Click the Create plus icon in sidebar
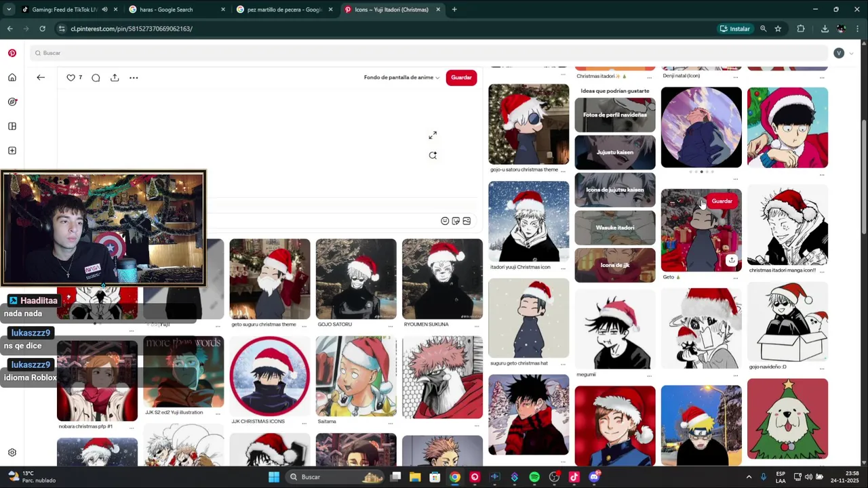868x488 pixels. 12,150
